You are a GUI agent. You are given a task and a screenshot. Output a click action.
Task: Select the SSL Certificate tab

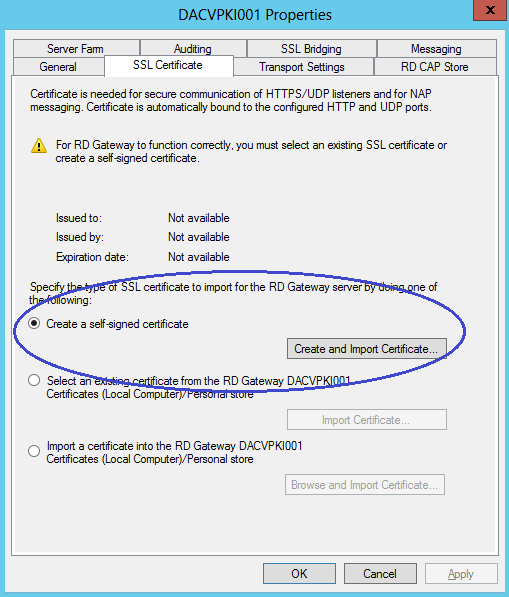click(x=168, y=65)
